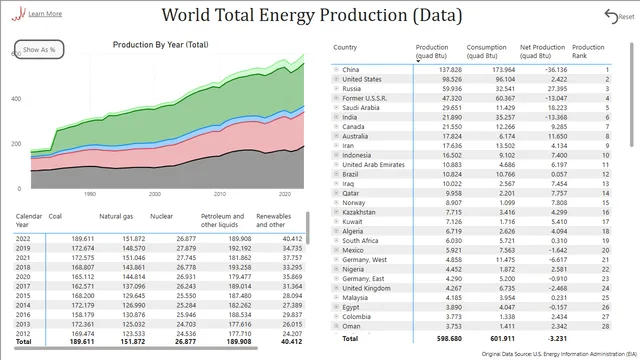Select the 2020 year row
The width and height of the screenshot is (640, 360).
pos(159,276)
